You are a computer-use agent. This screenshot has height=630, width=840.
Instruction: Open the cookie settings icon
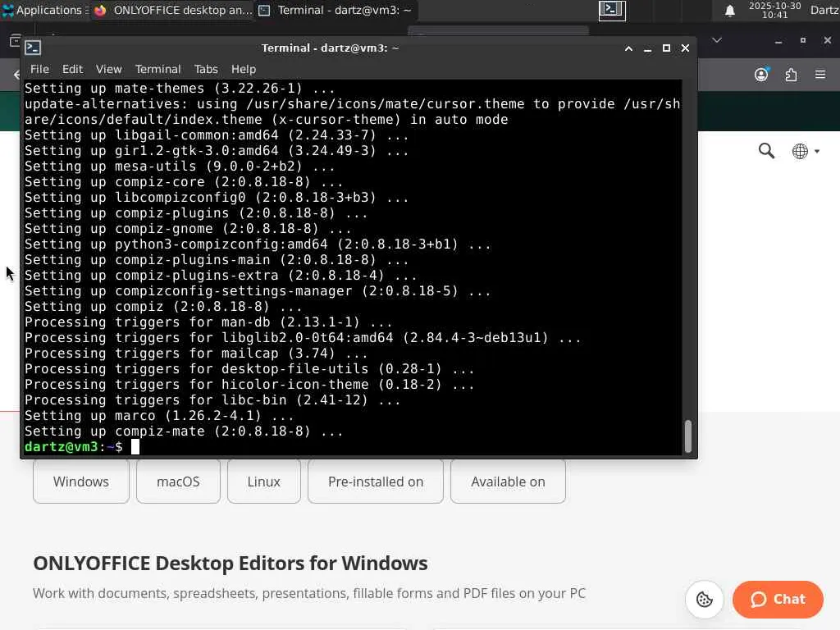(704, 599)
